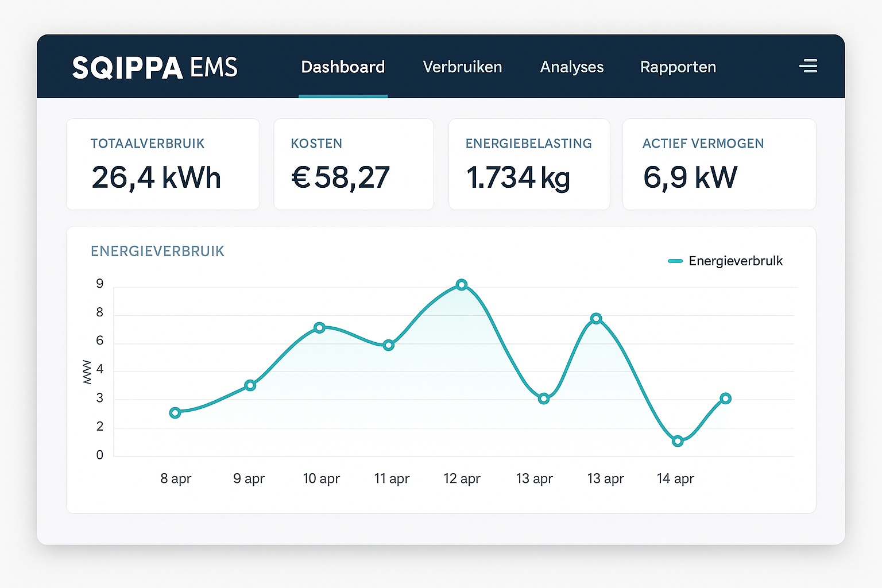Select the Energiebelasting 1.734 kg card
Viewport: 882px width, 588px height.
[529, 164]
